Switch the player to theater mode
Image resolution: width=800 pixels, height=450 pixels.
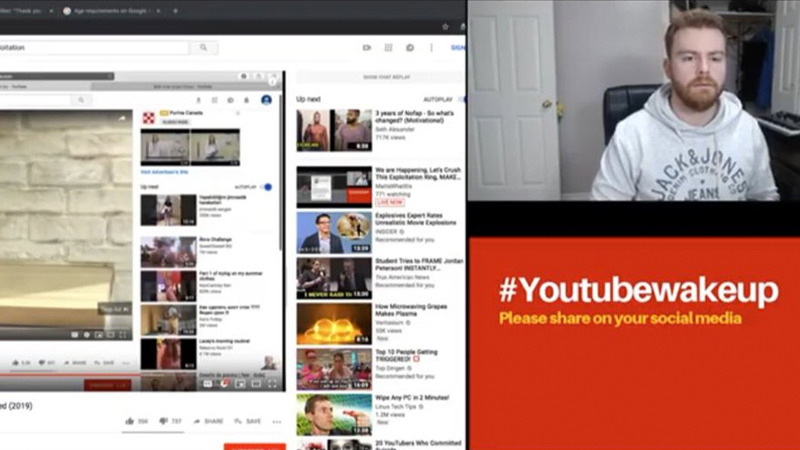pyautogui.click(x=256, y=384)
